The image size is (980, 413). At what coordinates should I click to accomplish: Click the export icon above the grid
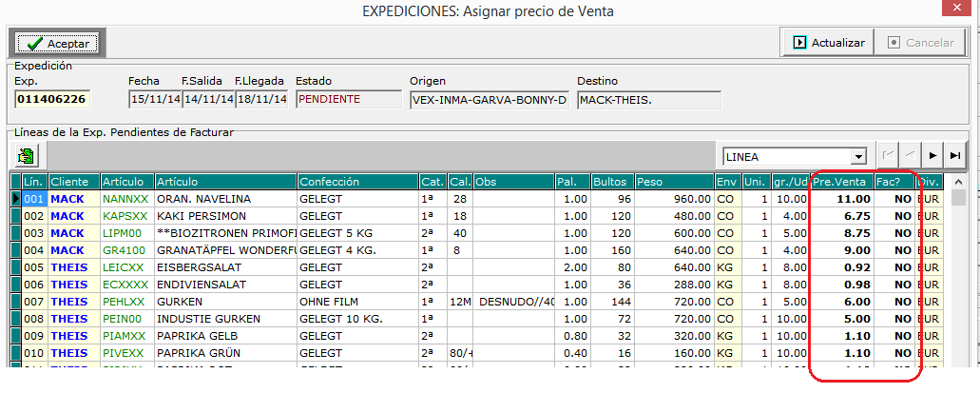(x=26, y=156)
